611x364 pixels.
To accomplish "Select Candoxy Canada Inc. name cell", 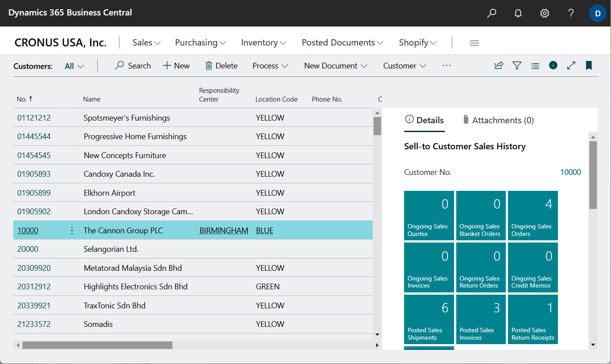I will 119,174.
